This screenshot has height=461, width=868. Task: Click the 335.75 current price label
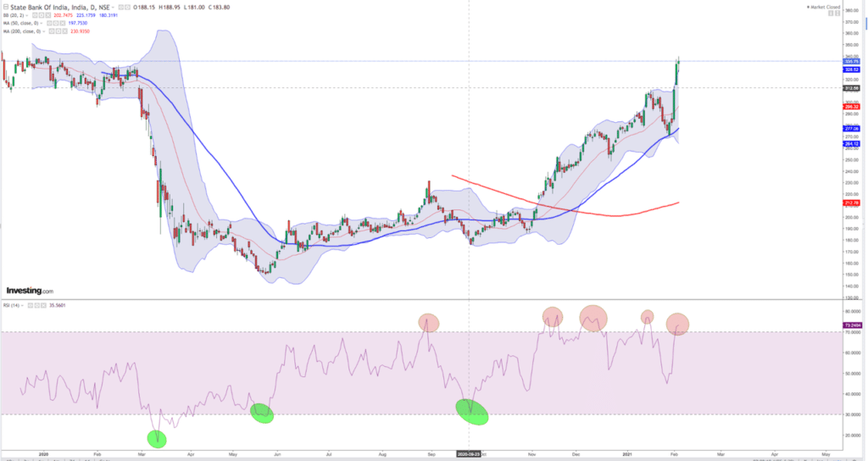pyautogui.click(x=852, y=61)
